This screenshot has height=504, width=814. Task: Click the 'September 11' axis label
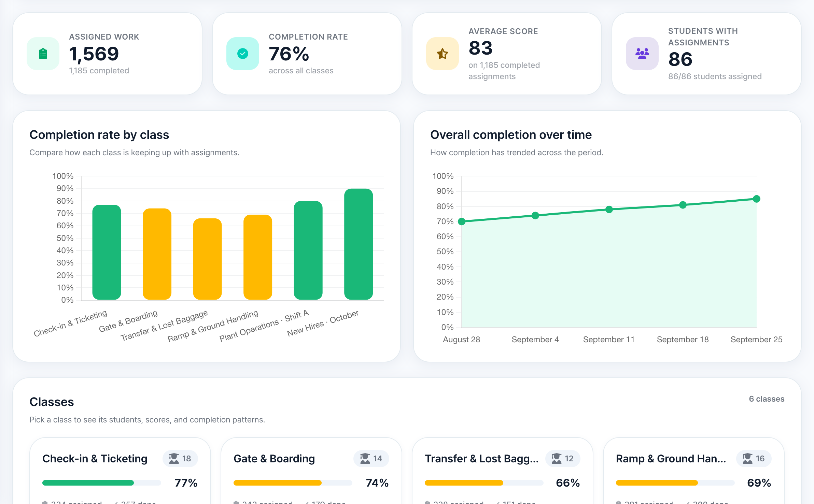pyautogui.click(x=609, y=340)
